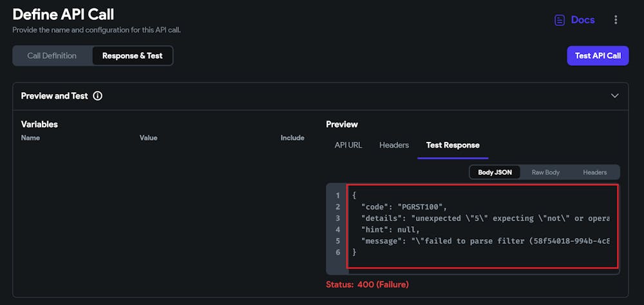Show the API URL preview tab
Screen dimensions: 644x305
(x=348, y=145)
